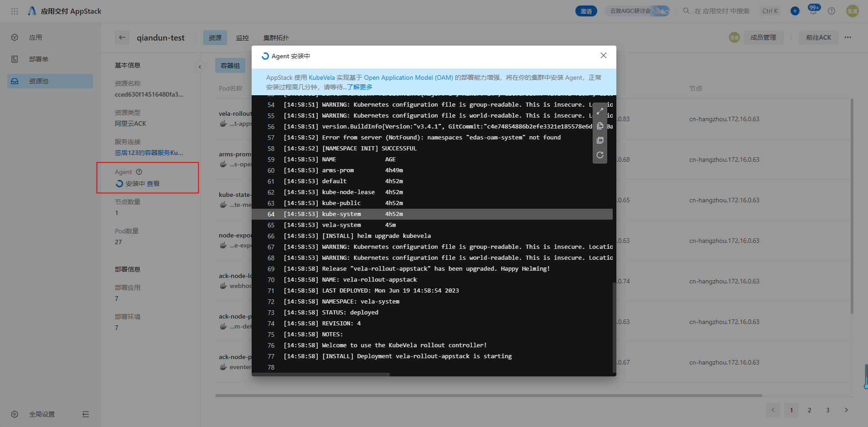Image resolution: width=868 pixels, height=427 pixels.
Task: Open the more options ellipsis menu
Action: 848,37
